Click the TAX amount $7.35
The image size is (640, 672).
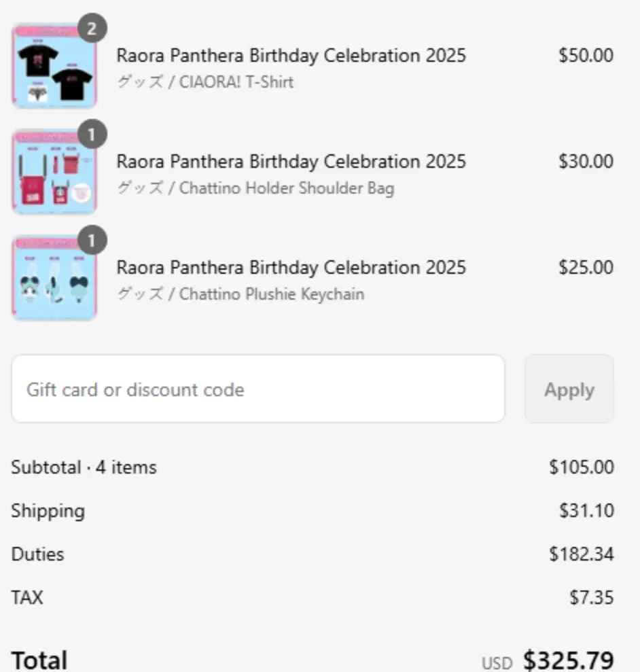point(592,597)
